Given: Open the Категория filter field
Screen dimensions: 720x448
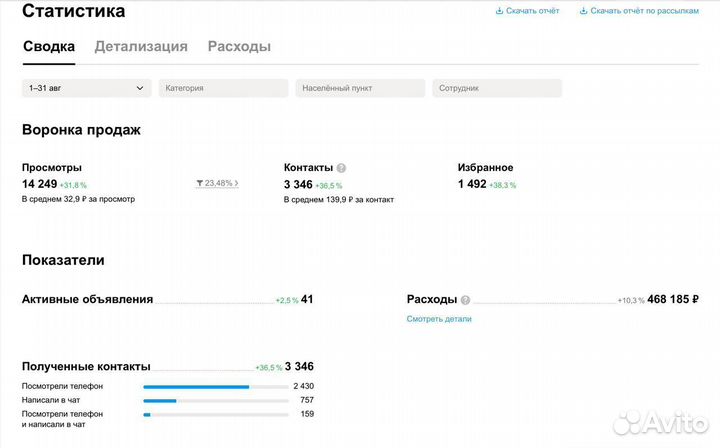Looking at the screenshot, I should (x=224, y=88).
